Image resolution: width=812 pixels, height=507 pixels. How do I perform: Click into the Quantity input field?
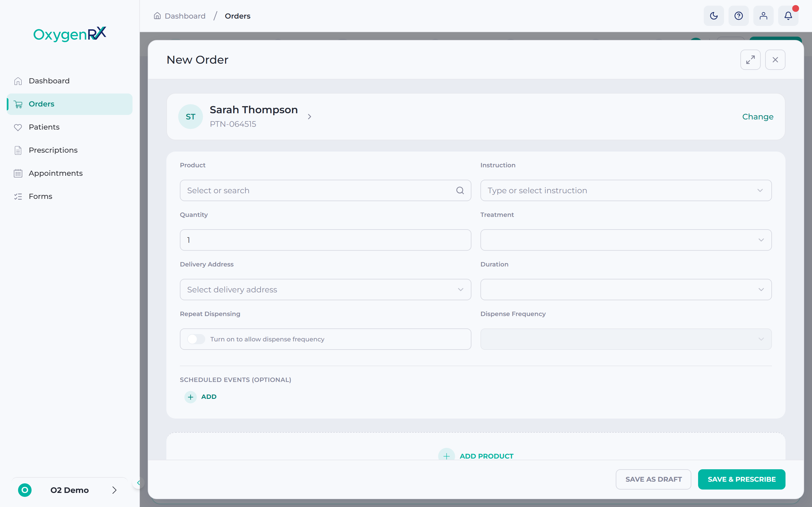point(325,240)
